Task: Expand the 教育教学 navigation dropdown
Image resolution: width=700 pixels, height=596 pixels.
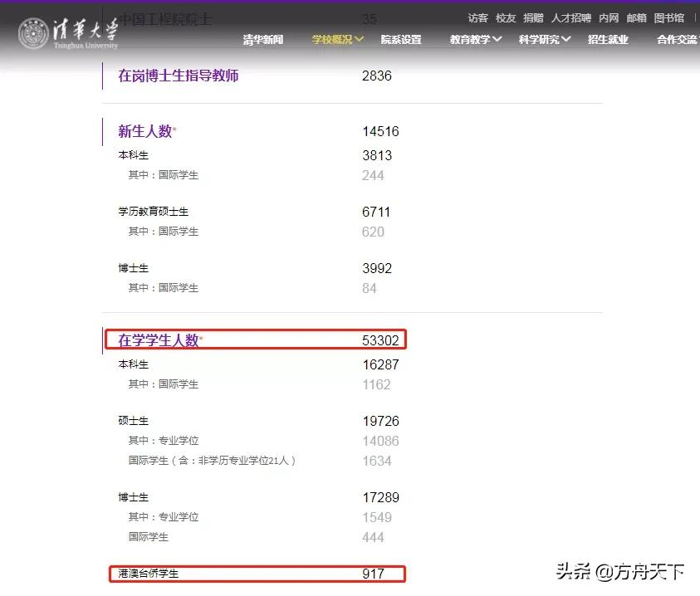Action: pos(474,39)
